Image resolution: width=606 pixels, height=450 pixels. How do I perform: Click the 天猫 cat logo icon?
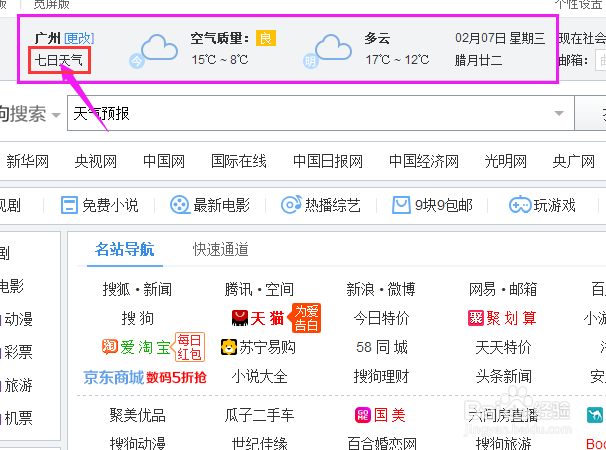pyautogui.click(x=240, y=318)
